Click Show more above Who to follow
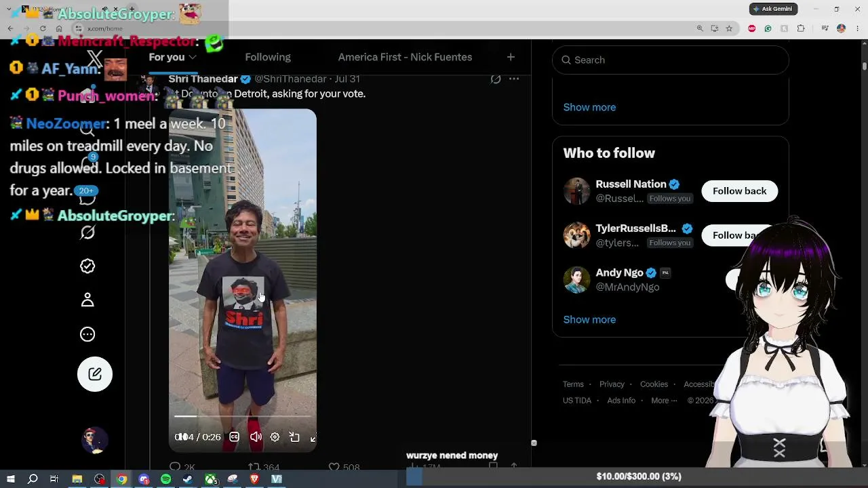868x488 pixels. 589,107
